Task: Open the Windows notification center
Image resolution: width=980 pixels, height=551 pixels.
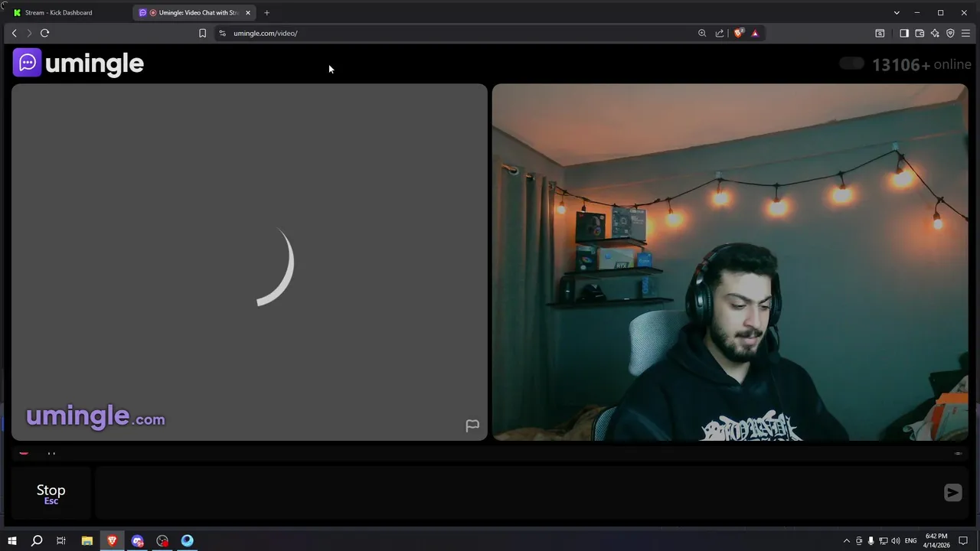Action: point(964,540)
